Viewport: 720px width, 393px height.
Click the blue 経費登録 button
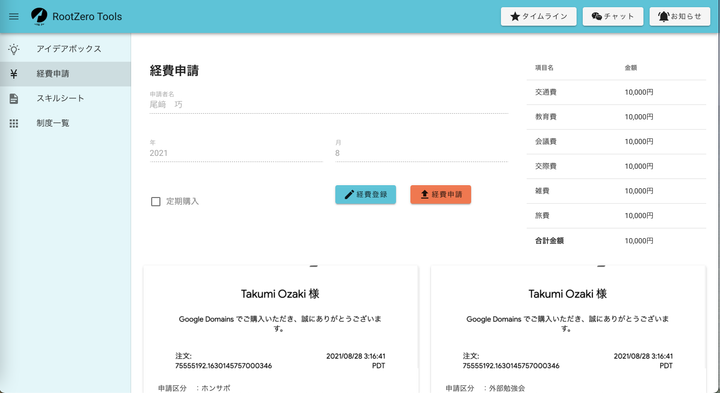366,195
